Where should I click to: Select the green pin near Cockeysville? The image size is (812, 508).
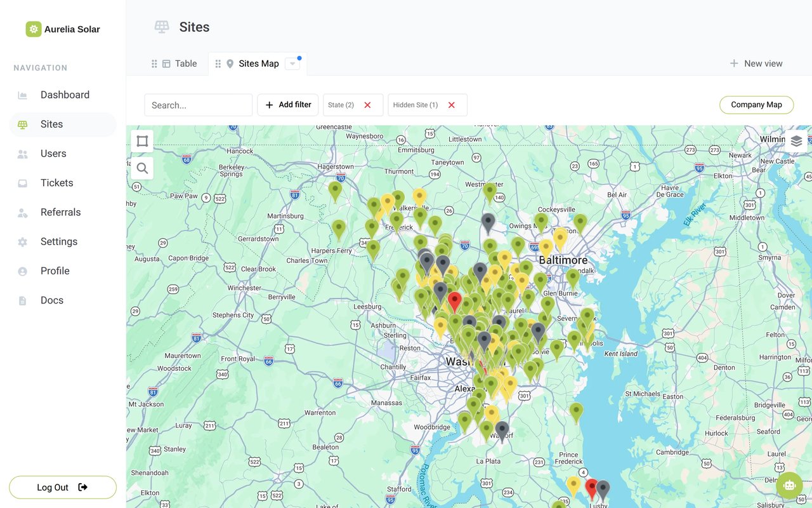click(x=541, y=223)
